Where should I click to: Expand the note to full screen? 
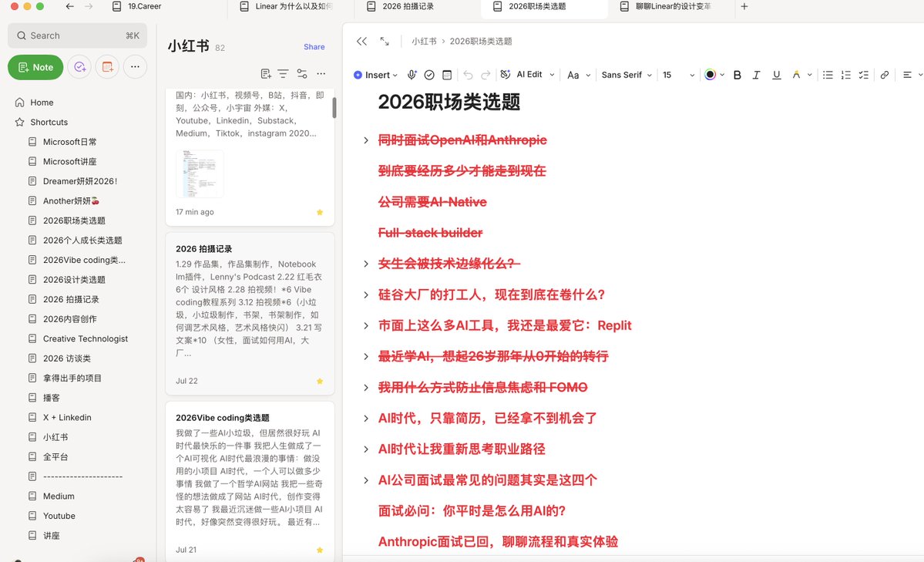(385, 42)
